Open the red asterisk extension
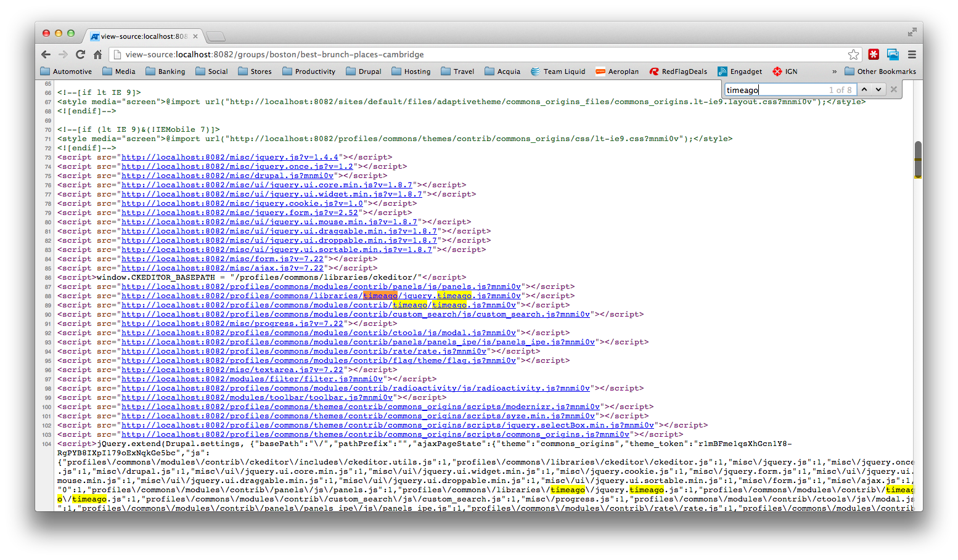 (874, 54)
